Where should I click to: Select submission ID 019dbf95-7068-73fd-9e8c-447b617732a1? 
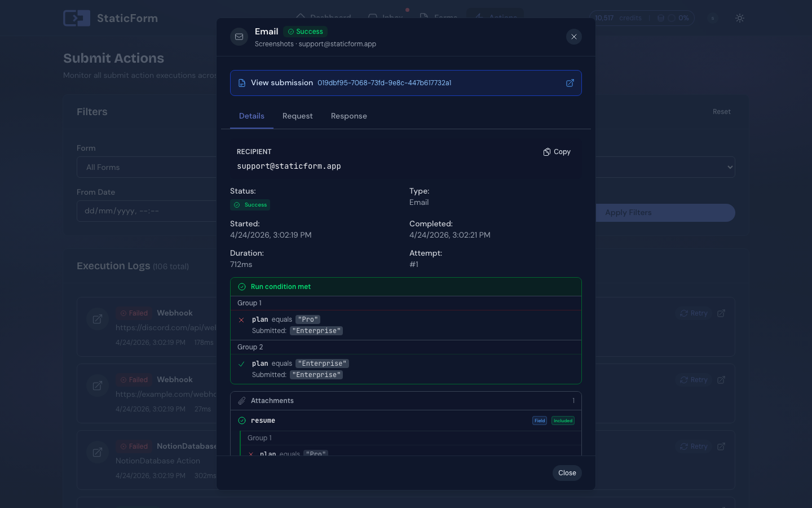point(384,83)
